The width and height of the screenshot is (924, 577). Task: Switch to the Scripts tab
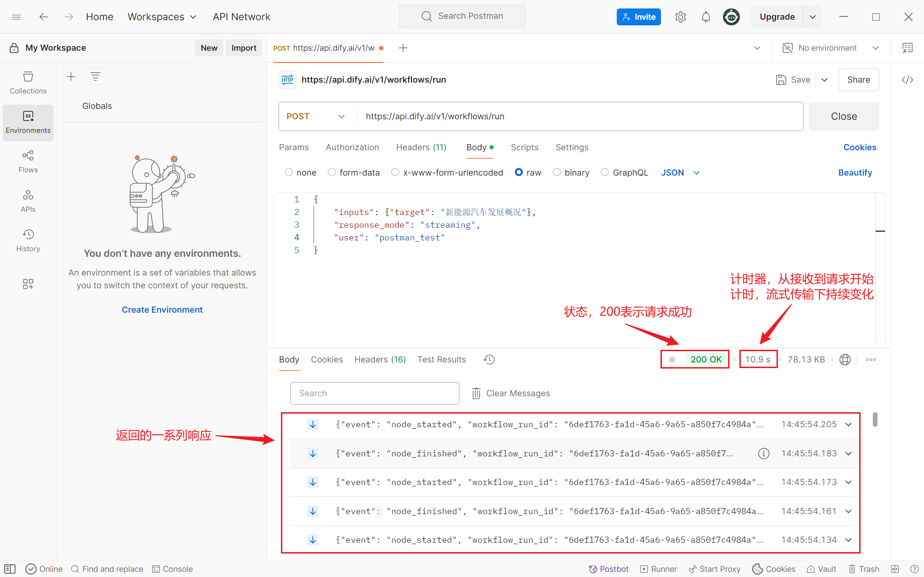[x=524, y=147]
